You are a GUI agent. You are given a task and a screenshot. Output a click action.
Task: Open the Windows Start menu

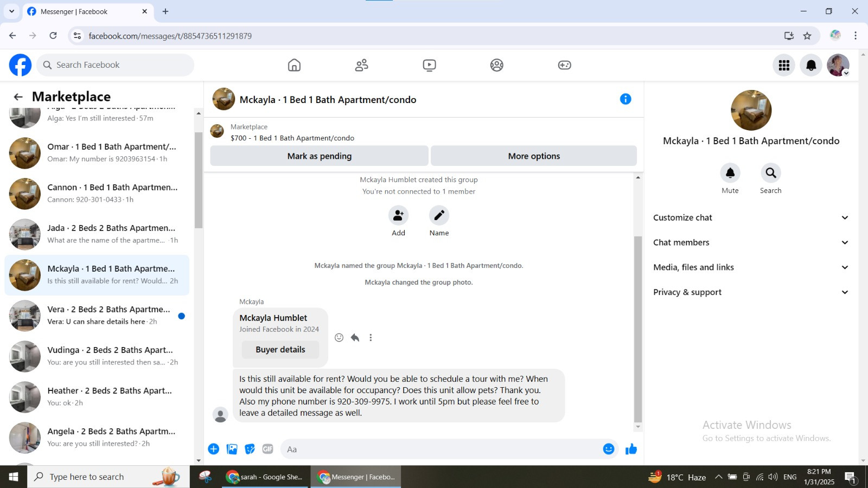pos(14,477)
